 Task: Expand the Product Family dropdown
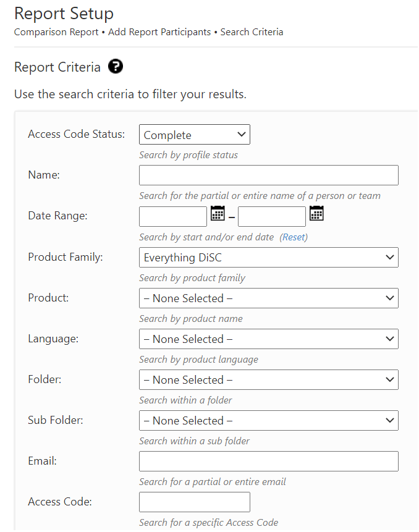268,257
